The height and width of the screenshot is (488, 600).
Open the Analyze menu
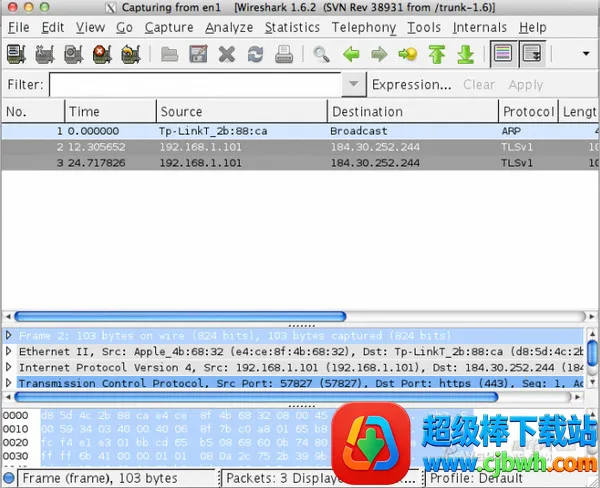pyautogui.click(x=229, y=28)
